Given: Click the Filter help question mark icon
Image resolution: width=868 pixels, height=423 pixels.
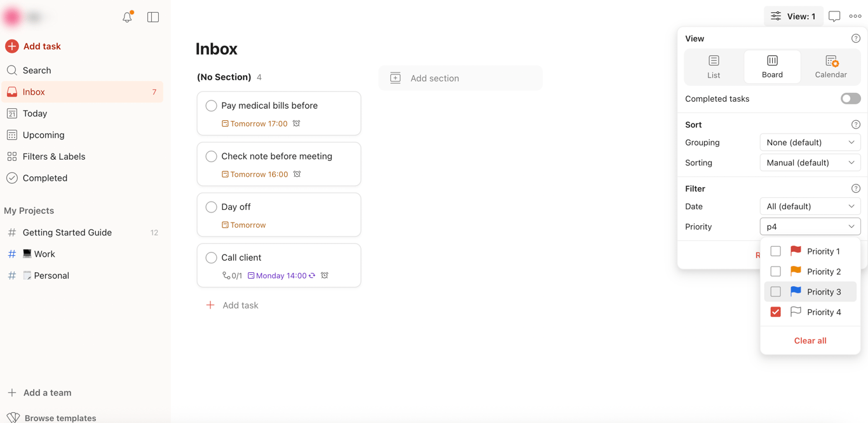Looking at the screenshot, I should [x=856, y=189].
